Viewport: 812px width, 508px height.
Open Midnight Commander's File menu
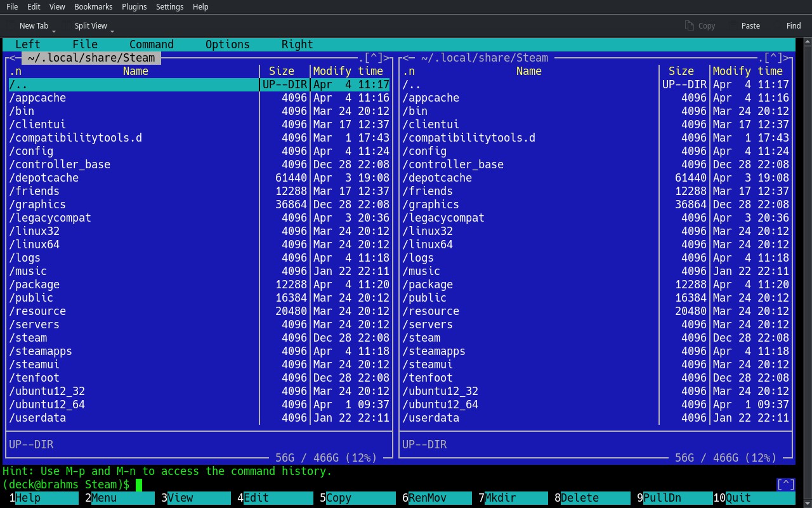pos(85,44)
